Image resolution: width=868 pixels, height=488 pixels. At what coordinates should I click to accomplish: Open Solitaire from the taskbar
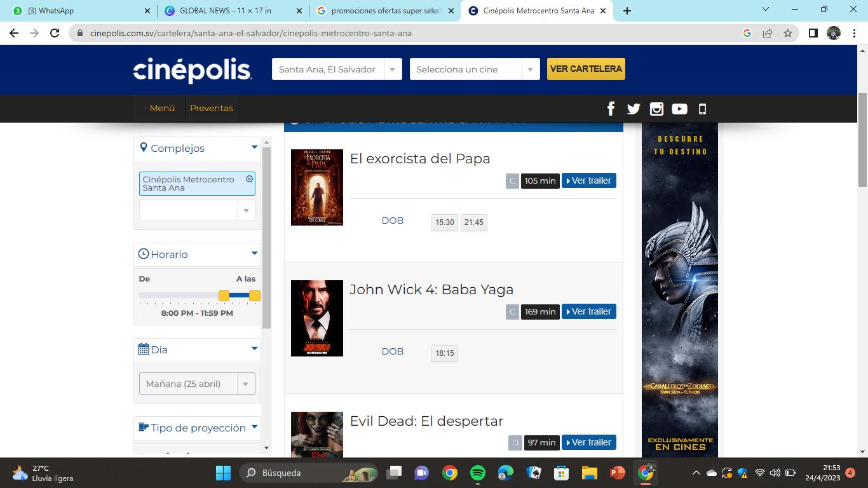[x=534, y=473]
